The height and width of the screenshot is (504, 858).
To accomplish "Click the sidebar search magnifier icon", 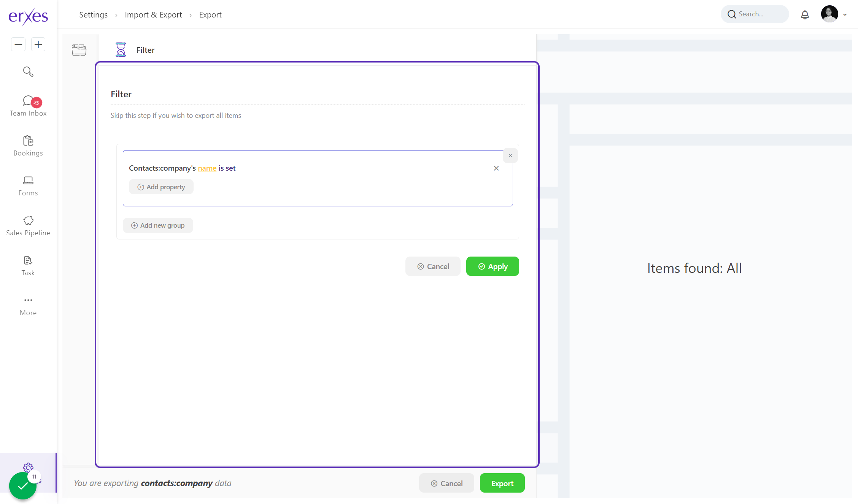I will coord(28,71).
